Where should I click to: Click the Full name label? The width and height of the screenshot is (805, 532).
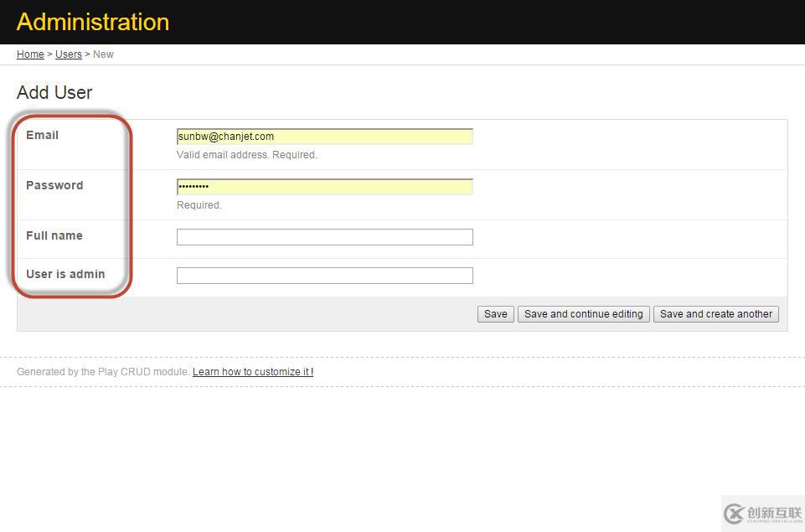coord(54,235)
